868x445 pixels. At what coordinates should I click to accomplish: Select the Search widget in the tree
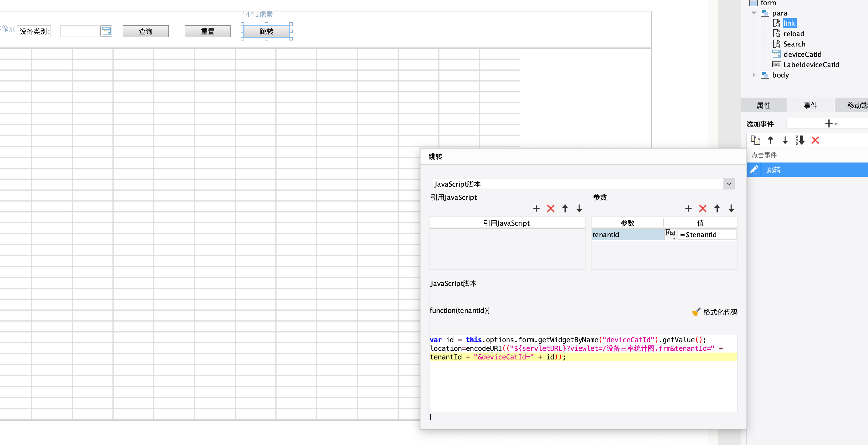[x=794, y=44]
